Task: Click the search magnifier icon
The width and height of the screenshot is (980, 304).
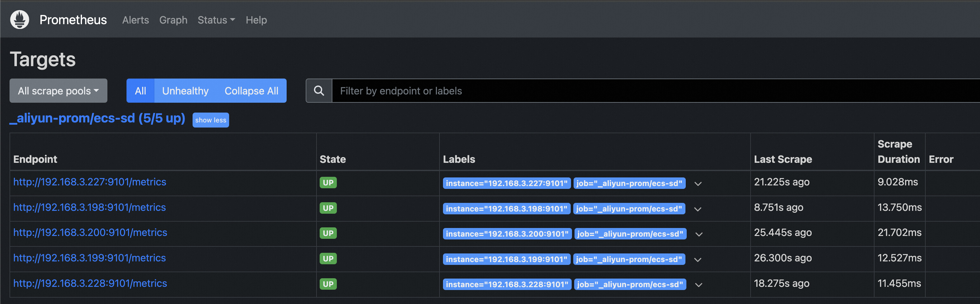Action: 319,91
